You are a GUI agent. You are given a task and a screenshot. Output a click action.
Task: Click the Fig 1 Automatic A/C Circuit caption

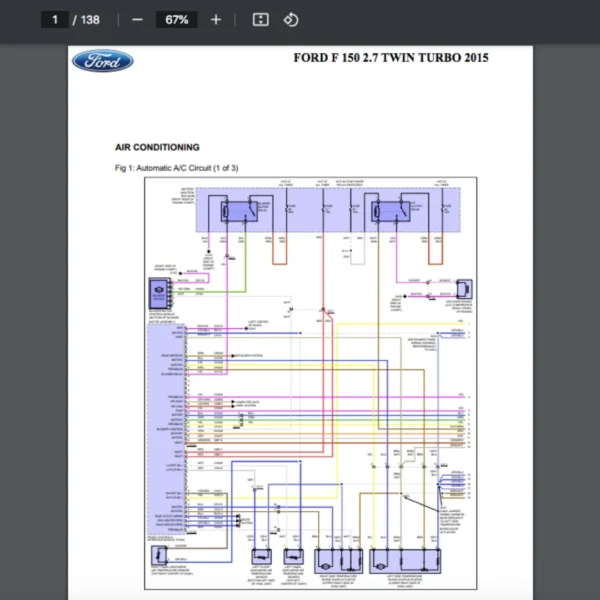[177, 167]
